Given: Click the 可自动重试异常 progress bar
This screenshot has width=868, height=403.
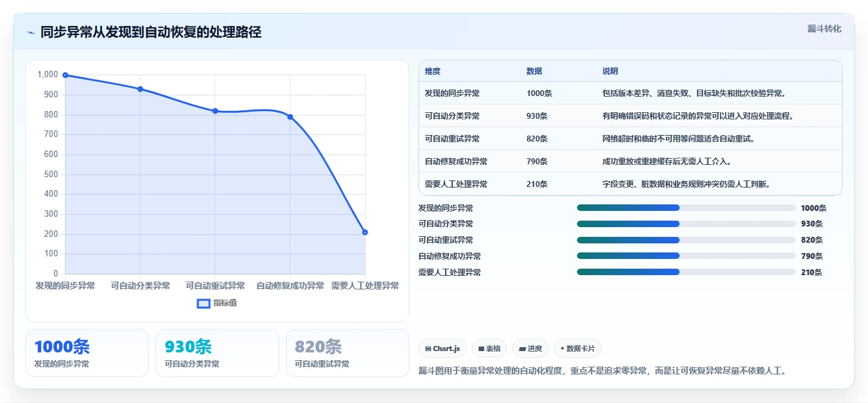Looking at the screenshot, I should click(x=686, y=240).
